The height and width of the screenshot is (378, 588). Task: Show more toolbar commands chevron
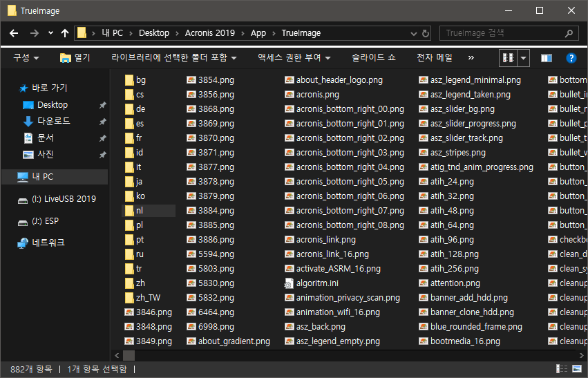(x=471, y=58)
